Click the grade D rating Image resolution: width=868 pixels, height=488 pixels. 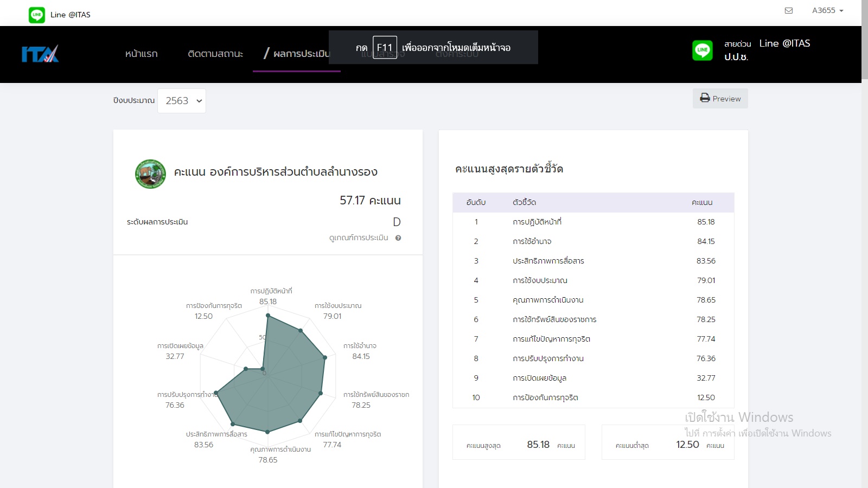point(397,222)
